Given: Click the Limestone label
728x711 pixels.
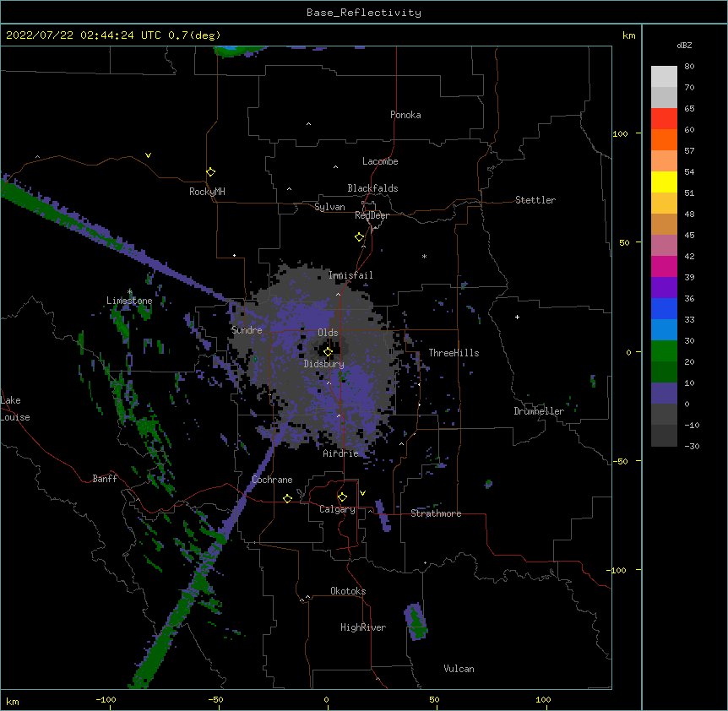Looking at the screenshot, I should coord(129,301).
